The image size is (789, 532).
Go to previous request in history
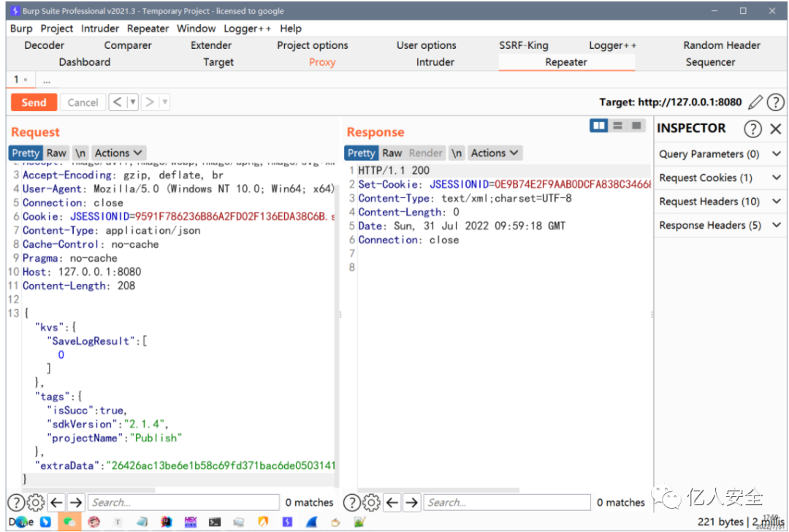(117, 102)
